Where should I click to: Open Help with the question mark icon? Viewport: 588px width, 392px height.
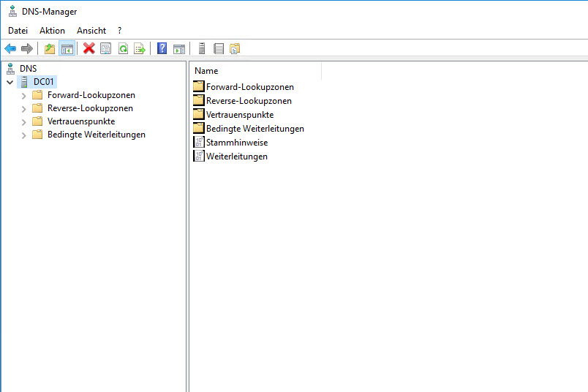pos(162,48)
